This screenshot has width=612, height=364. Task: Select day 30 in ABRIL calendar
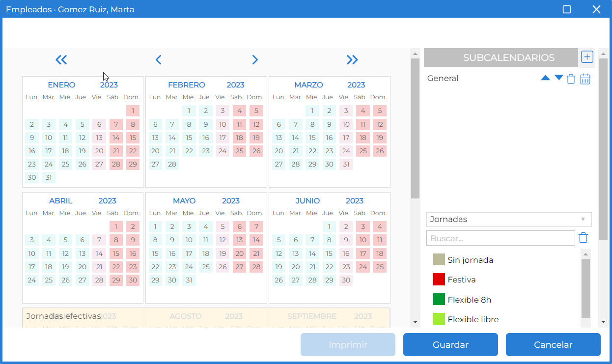(133, 280)
